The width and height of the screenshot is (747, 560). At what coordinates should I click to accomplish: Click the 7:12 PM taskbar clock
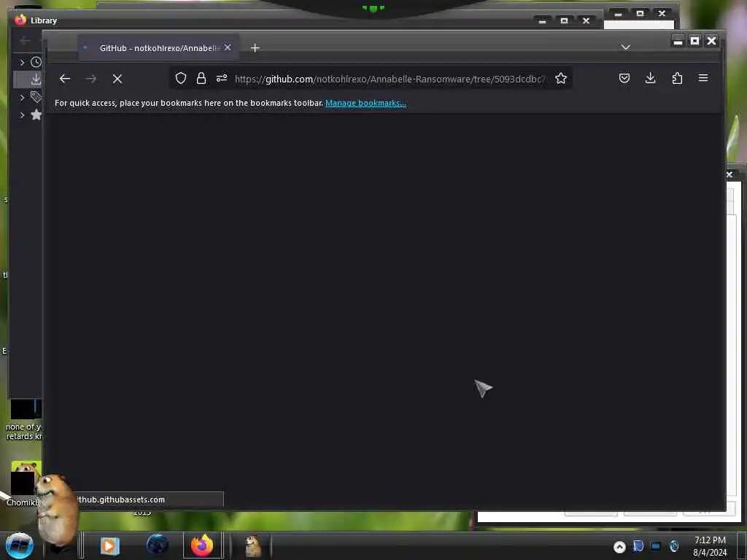pyautogui.click(x=710, y=546)
